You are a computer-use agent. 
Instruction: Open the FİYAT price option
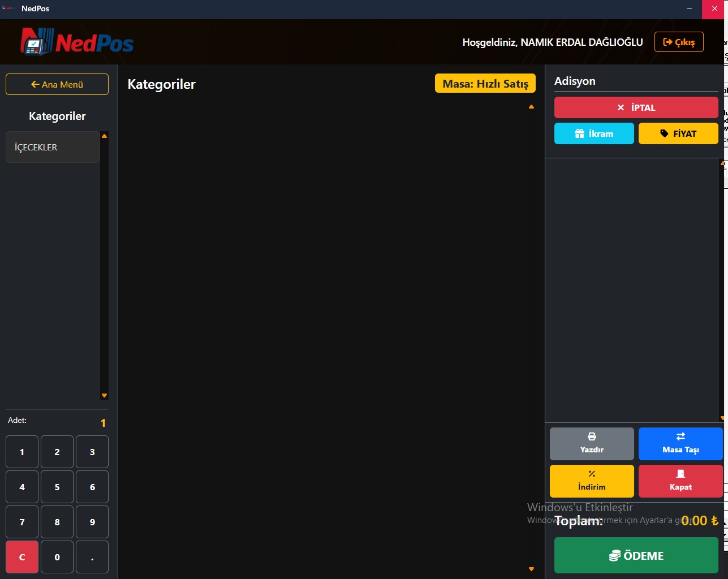click(678, 133)
